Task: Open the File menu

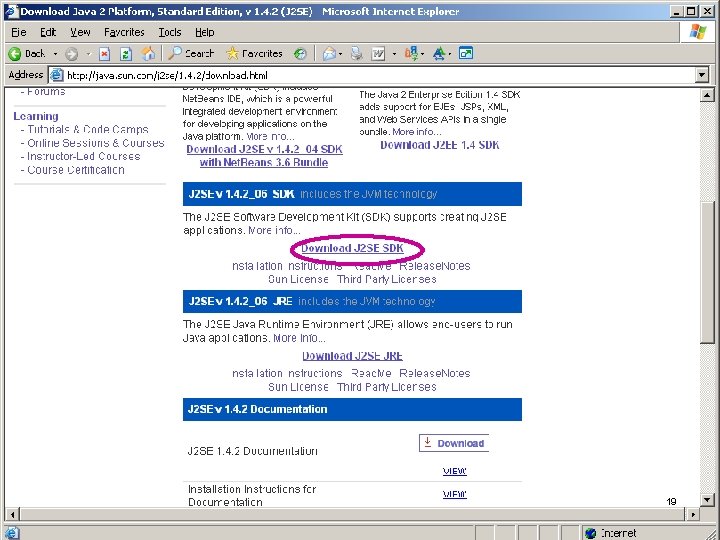Action: coord(18,33)
